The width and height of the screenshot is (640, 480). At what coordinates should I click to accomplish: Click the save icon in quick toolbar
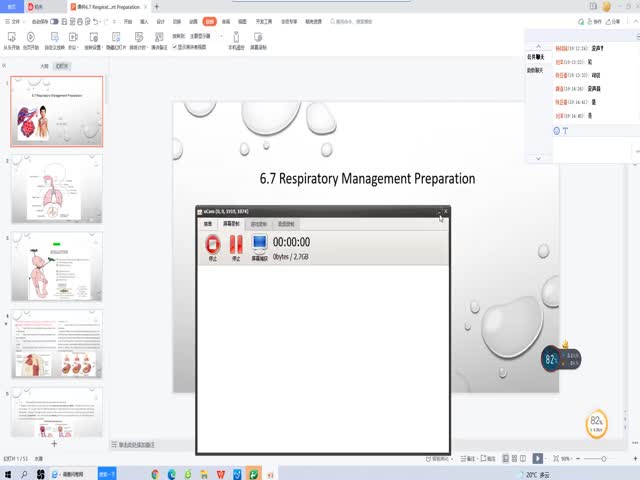pyautogui.click(x=64, y=22)
